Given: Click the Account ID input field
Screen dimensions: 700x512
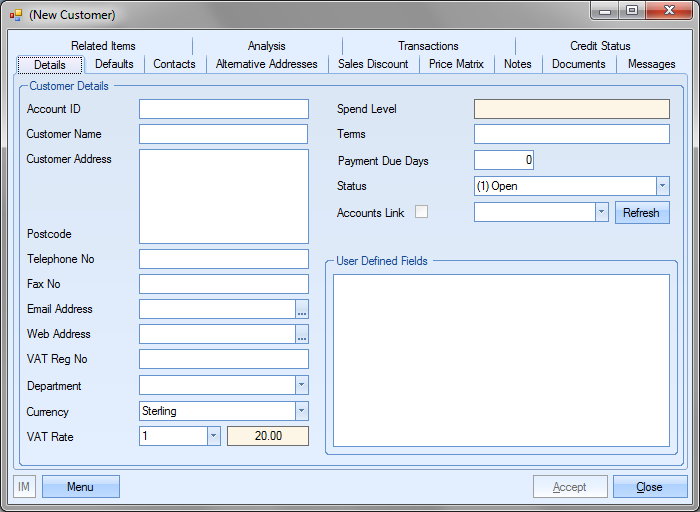Looking at the screenshot, I should [223, 109].
